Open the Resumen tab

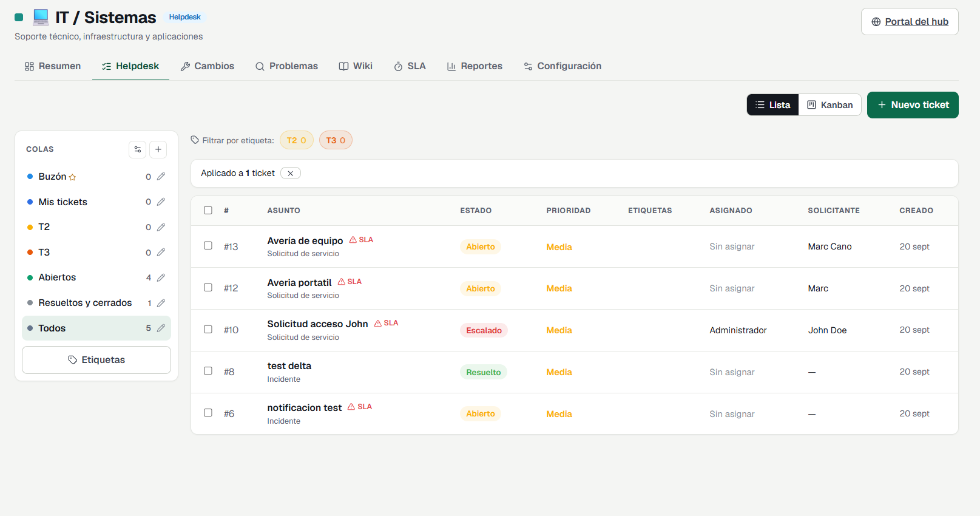tap(53, 66)
